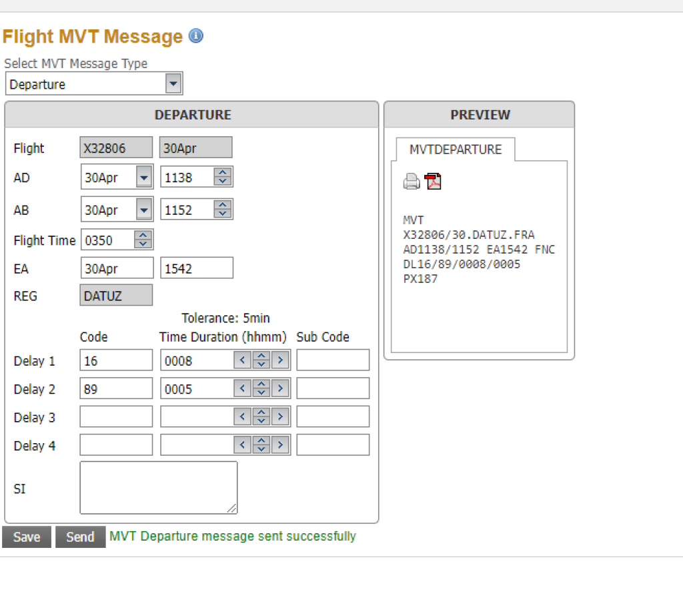
Task: Click right arrow on Delay 1 duration
Action: (281, 360)
